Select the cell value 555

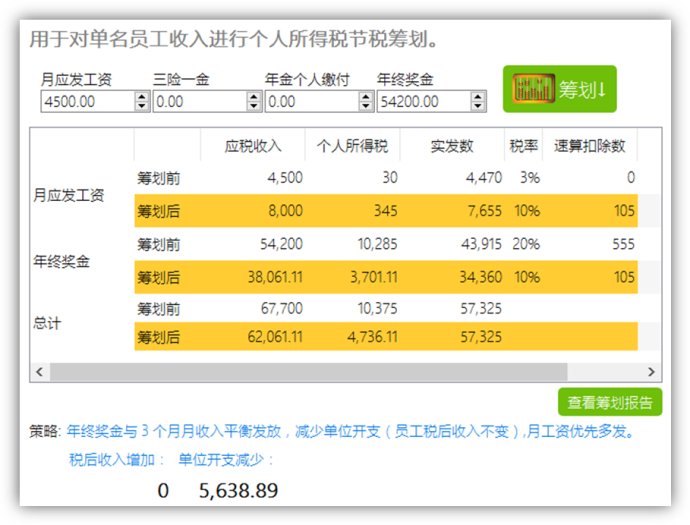point(623,244)
